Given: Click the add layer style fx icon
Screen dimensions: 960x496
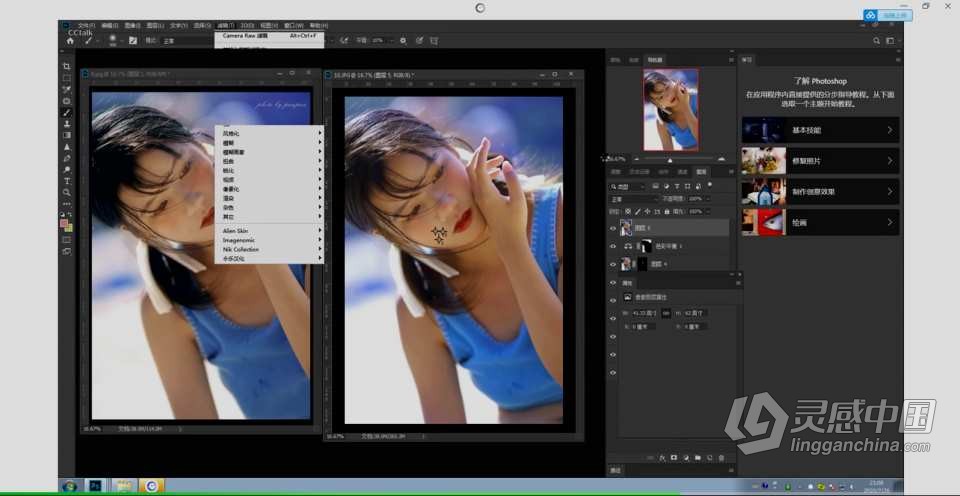Looking at the screenshot, I should 662,458.
